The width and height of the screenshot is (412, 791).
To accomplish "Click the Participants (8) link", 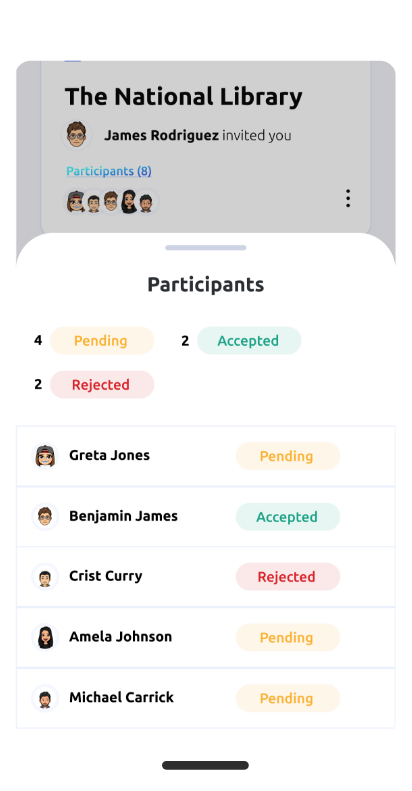I will point(109,171).
